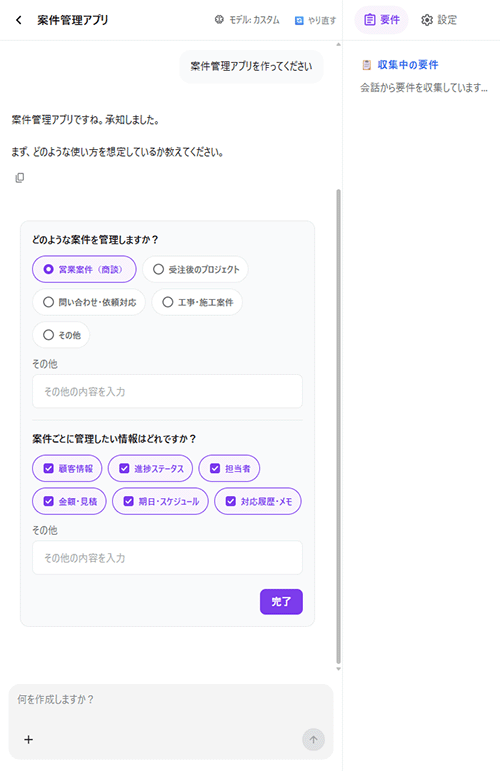The image size is (500, 771).
Task: Select 工事・施工案件 radio option
Action: pos(197,302)
